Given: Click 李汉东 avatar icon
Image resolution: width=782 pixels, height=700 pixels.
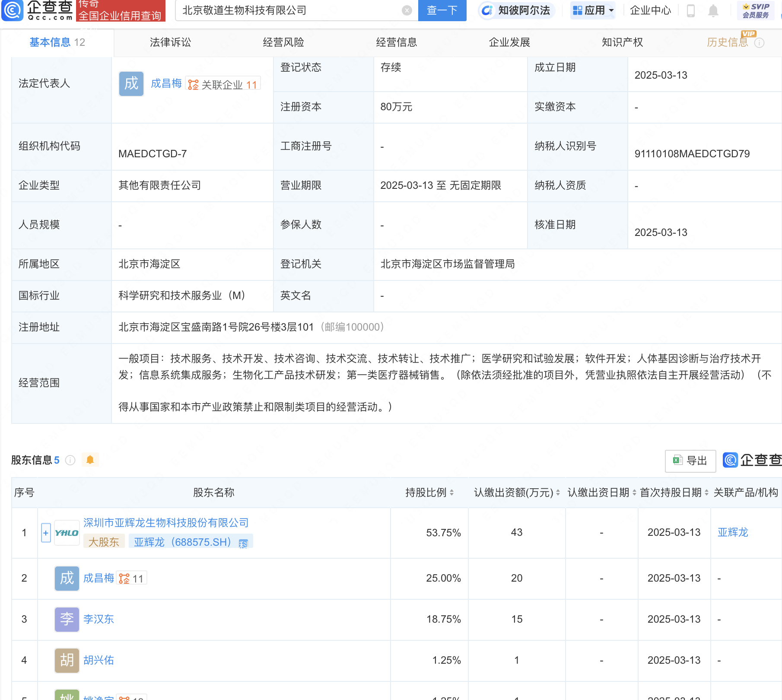Looking at the screenshot, I should 67,619.
